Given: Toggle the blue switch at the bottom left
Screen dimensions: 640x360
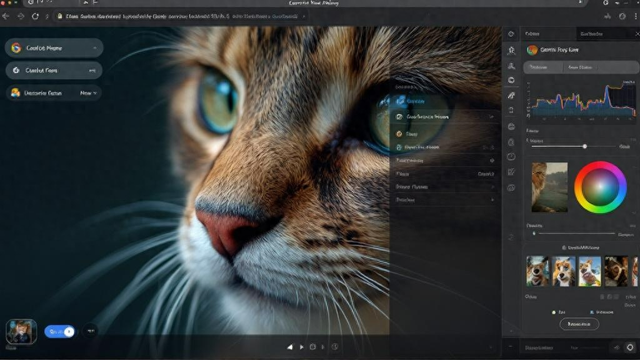Looking at the screenshot, I should click(x=60, y=331).
